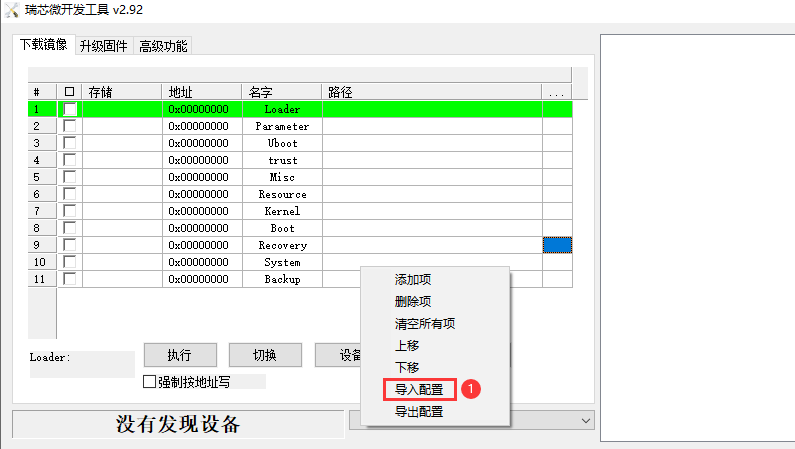Screen dimensions: 795x449
Task: Enable the Kernel row checkbox
Action: [x=69, y=211]
